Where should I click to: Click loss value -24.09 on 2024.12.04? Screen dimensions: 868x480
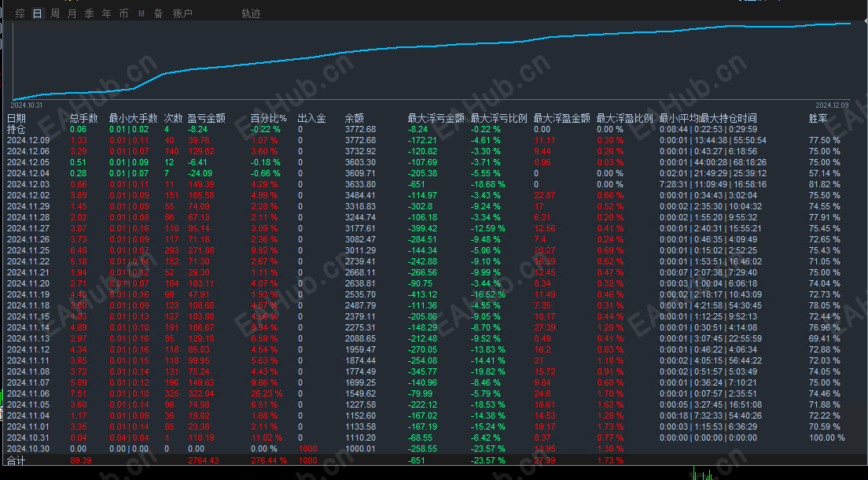click(200, 173)
